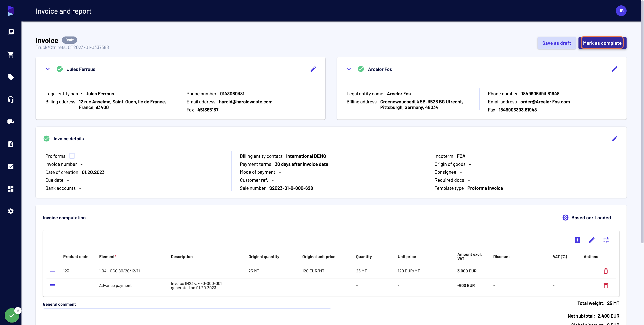Click email harold@haroldwaste.com
The height and width of the screenshot is (325, 644).
(x=246, y=102)
